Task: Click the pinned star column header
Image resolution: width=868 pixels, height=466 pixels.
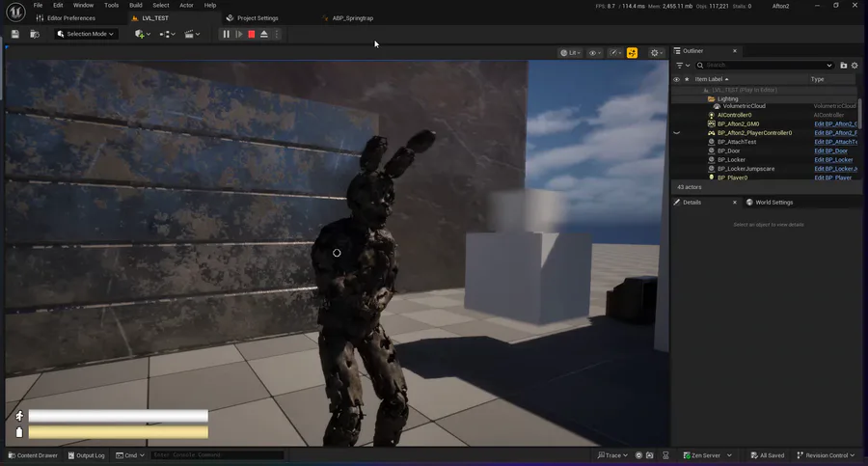Action: tap(687, 79)
